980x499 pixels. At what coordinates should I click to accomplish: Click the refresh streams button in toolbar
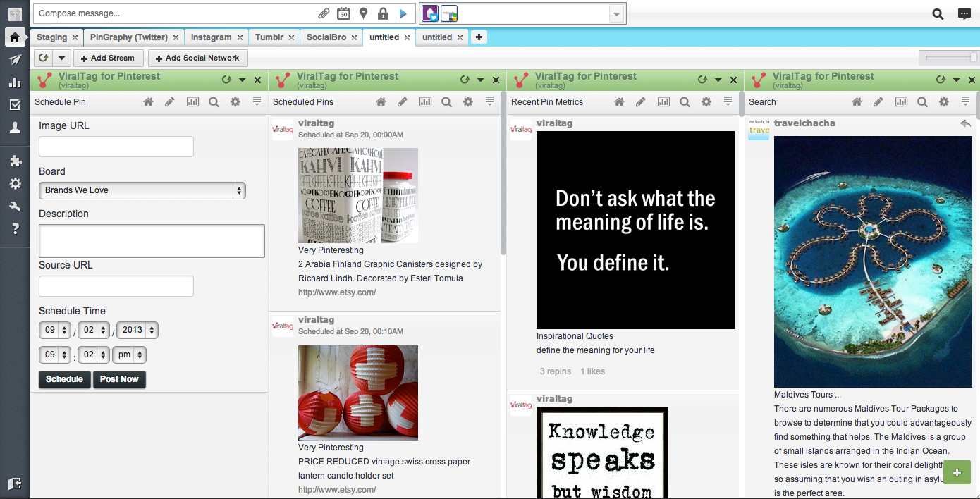click(44, 58)
